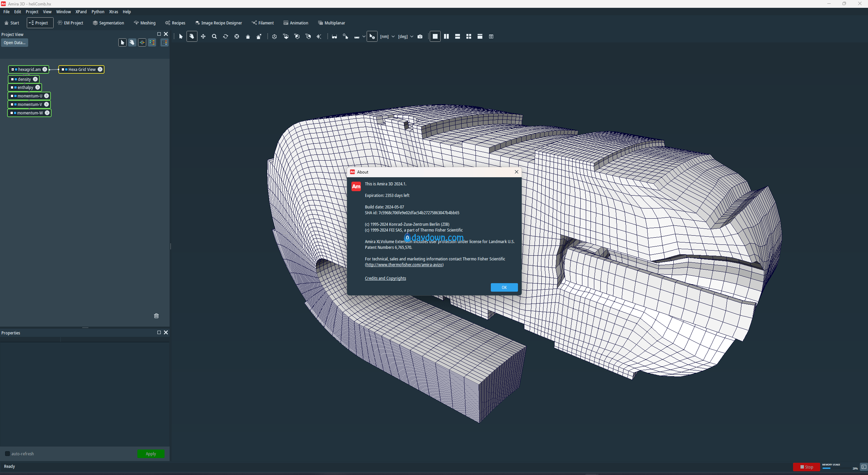Take a snapshot with the camera icon
This screenshot has width=868, height=475.
(x=420, y=36)
